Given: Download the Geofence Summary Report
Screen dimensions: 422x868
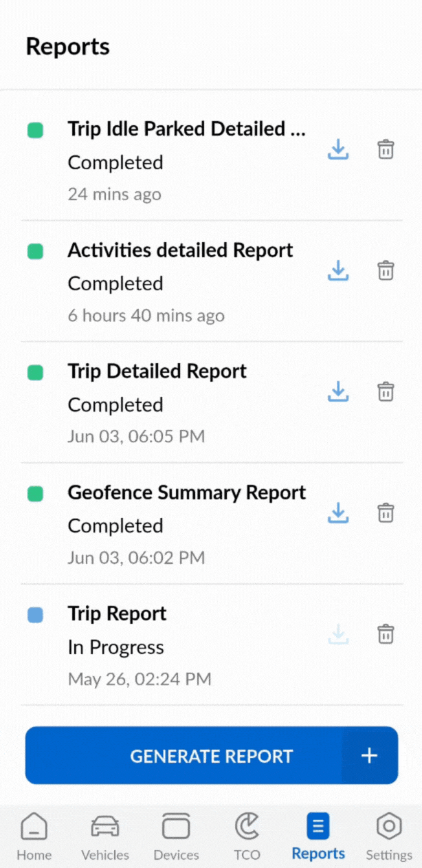Looking at the screenshot, I should click(337, 512).
